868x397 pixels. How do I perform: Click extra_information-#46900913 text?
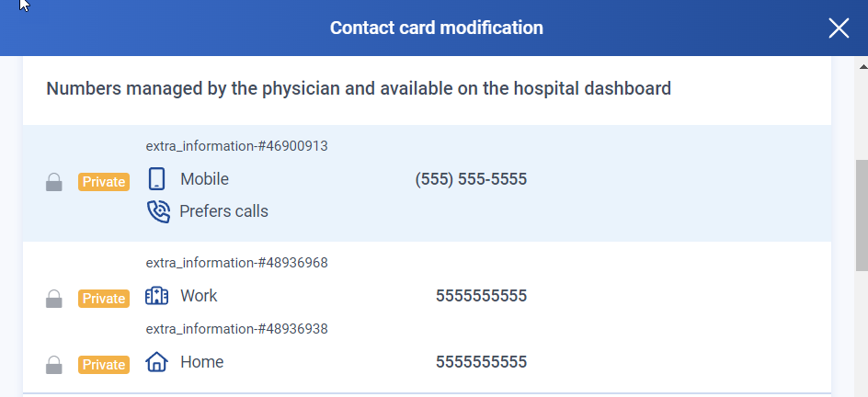point(237,146)
